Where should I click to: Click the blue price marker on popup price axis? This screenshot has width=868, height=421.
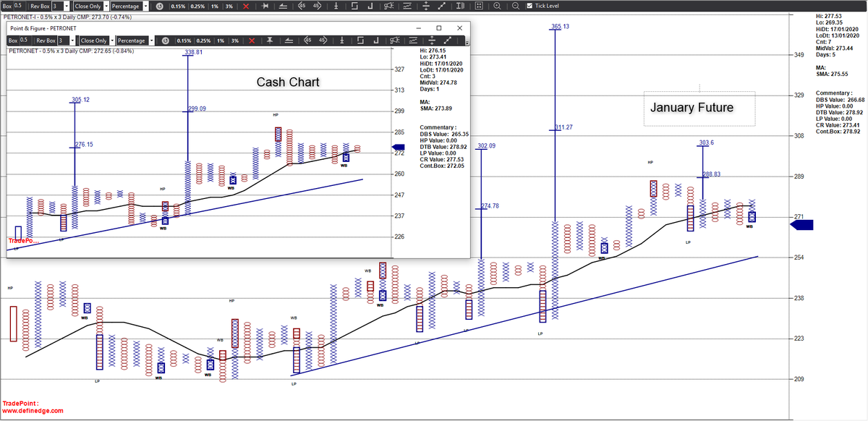(x=397, y=147)
